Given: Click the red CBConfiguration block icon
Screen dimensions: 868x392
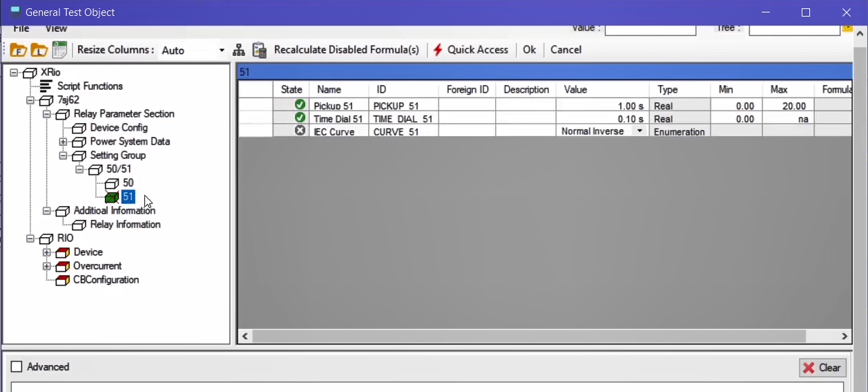Looking at the screenshot, I should tap(62, 280).
